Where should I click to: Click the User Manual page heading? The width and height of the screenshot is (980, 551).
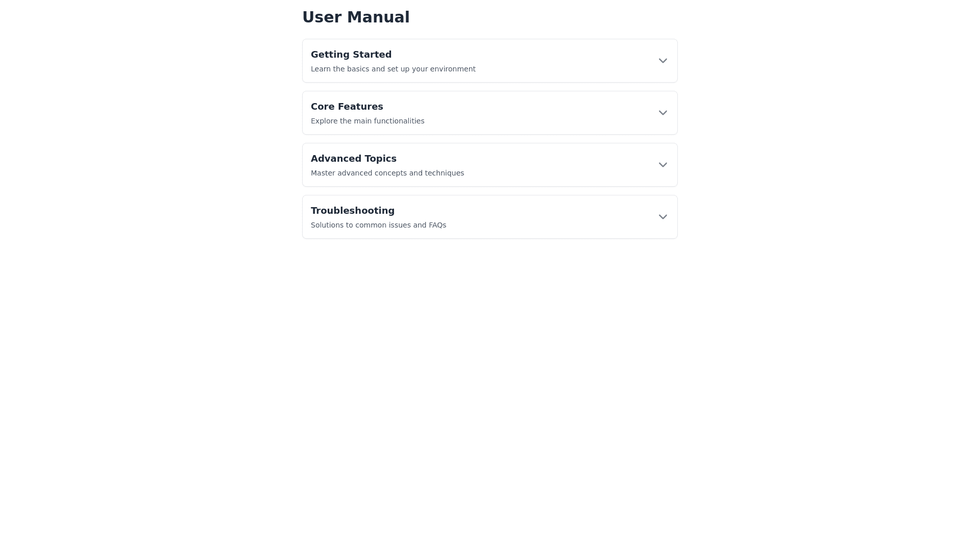356,17
